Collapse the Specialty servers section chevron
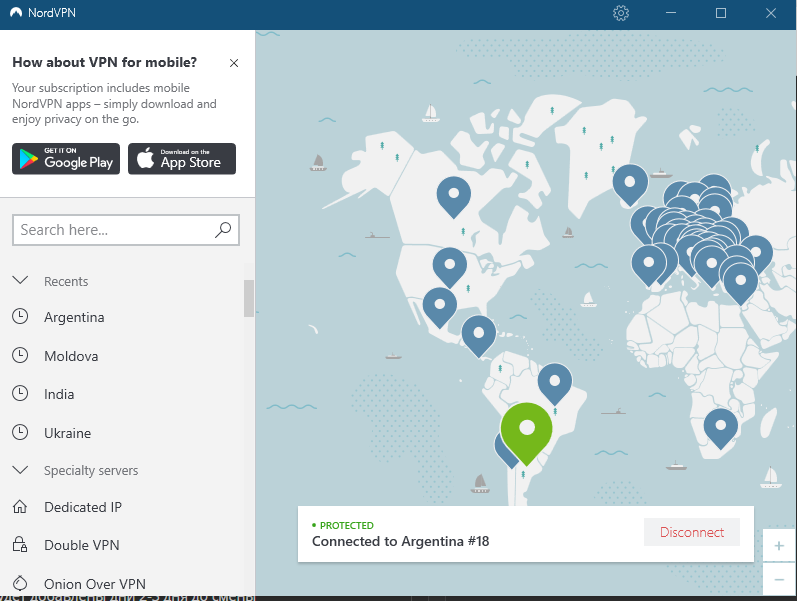 (x=20, y=469)
